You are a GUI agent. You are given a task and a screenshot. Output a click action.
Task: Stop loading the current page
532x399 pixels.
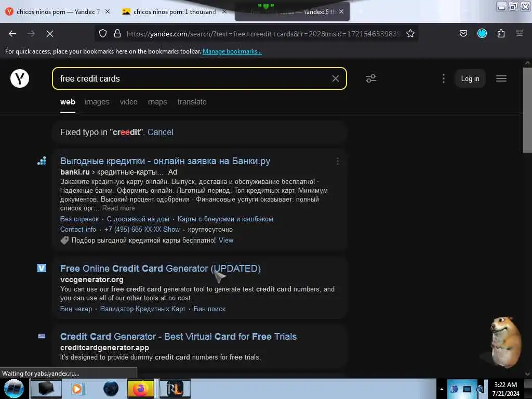[50, 34]
